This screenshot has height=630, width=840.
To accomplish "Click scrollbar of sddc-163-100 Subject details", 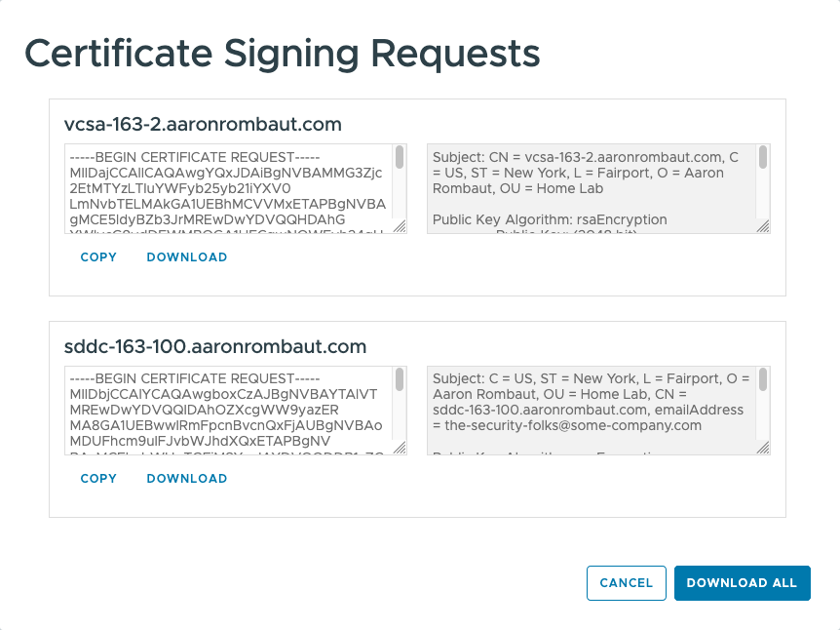I will (763, 379).
